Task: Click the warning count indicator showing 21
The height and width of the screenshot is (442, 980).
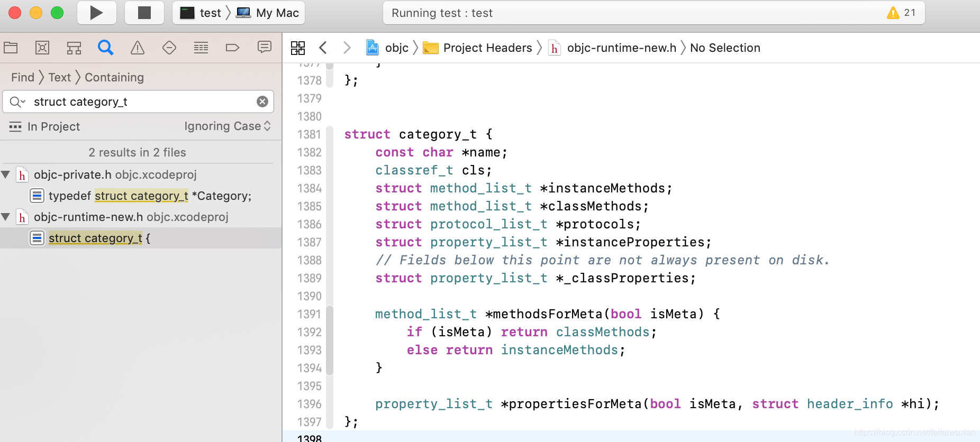Action: [902, 13]
